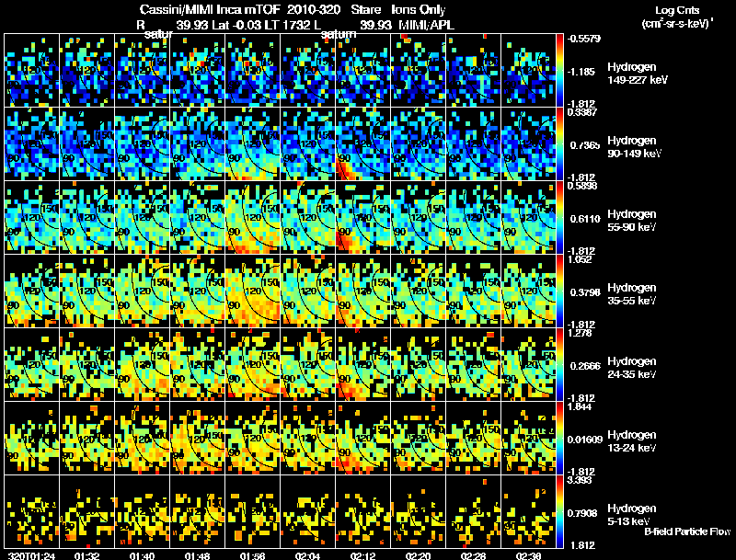Click the Cassini/MIMI Inca mTOF title text
The width and height of the screenshot is (736, 560).
coord(210,10)
